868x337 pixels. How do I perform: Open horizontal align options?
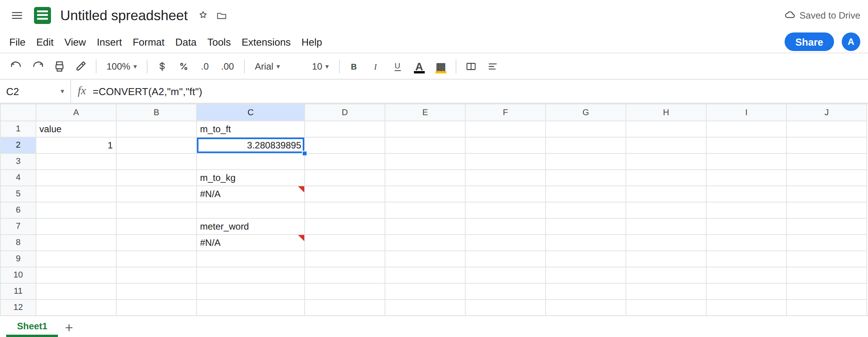pyautogui.click(x=492, y=66)
